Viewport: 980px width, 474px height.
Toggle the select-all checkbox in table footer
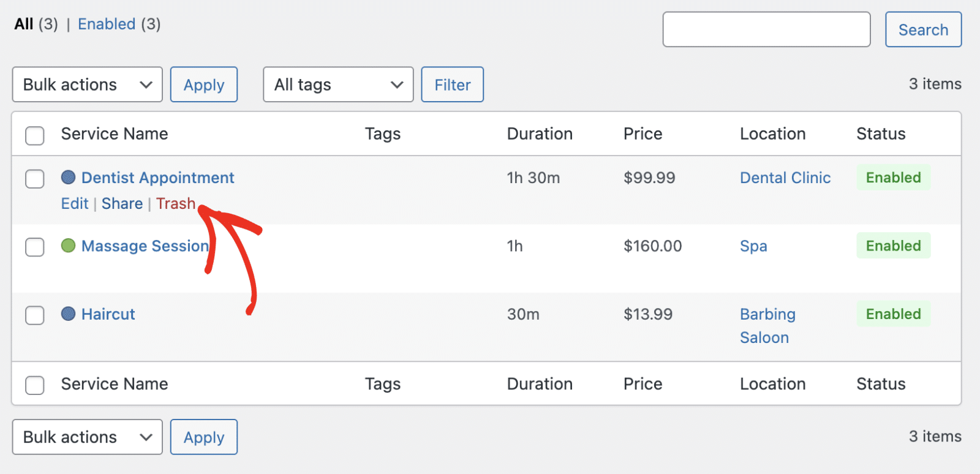tap(35, 385)
